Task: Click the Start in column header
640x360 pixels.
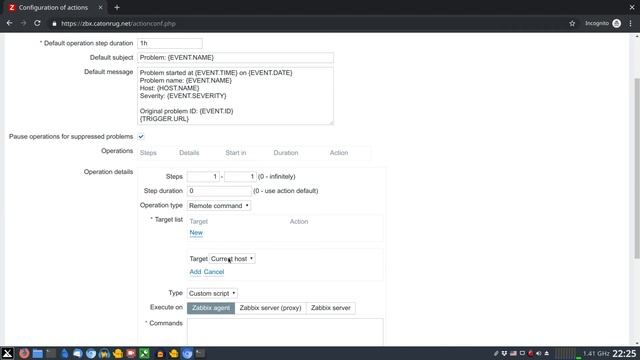Action: point(236,153)
